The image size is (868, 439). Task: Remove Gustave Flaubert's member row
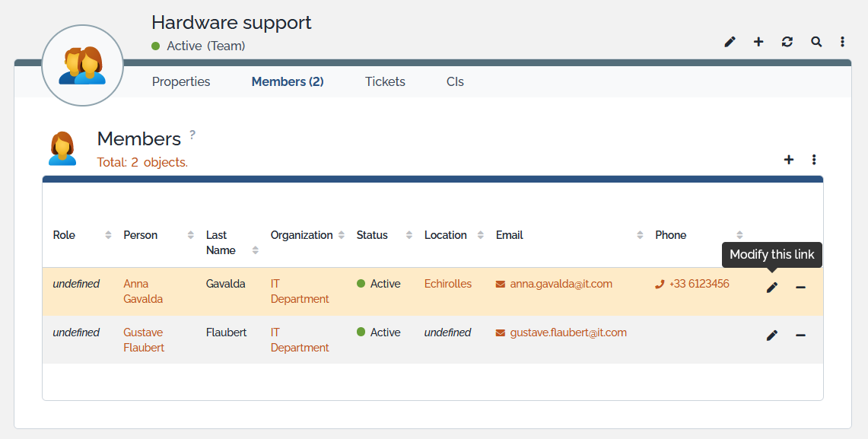click(x=800, y=336)
